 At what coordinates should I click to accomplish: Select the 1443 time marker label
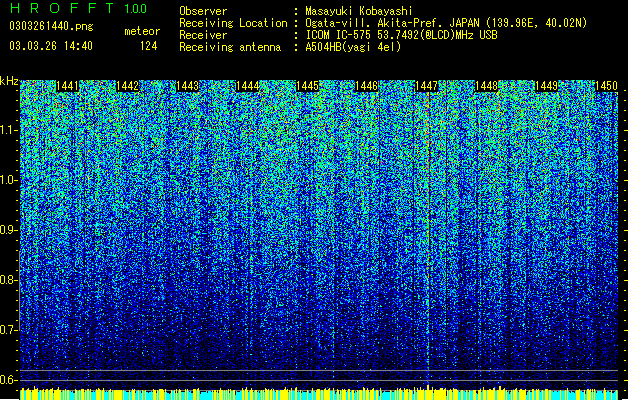coord(187,86)
